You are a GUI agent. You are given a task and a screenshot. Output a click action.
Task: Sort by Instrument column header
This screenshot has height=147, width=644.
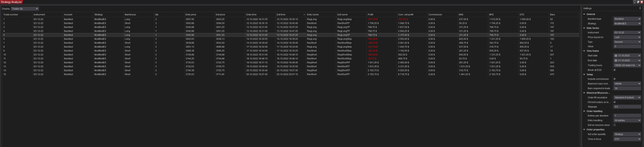pos(47,15)
